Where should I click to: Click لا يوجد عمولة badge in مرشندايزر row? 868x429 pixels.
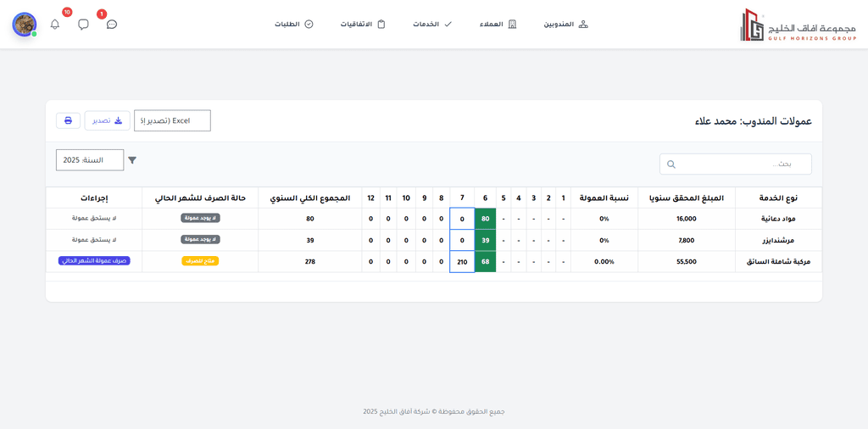200,239
